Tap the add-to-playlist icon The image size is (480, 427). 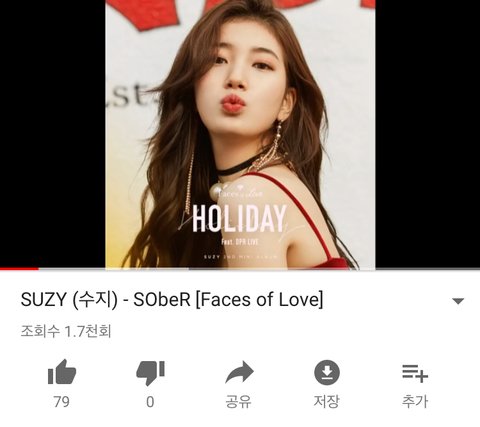pyautogui.click(x=415, y=373)
